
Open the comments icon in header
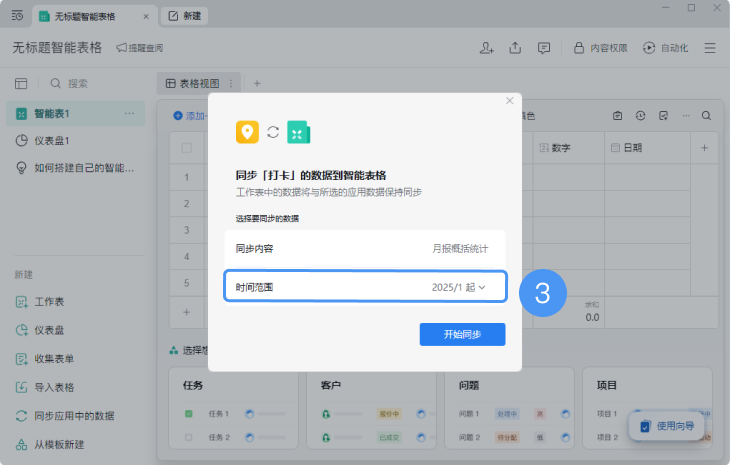[x=543, y=48]
